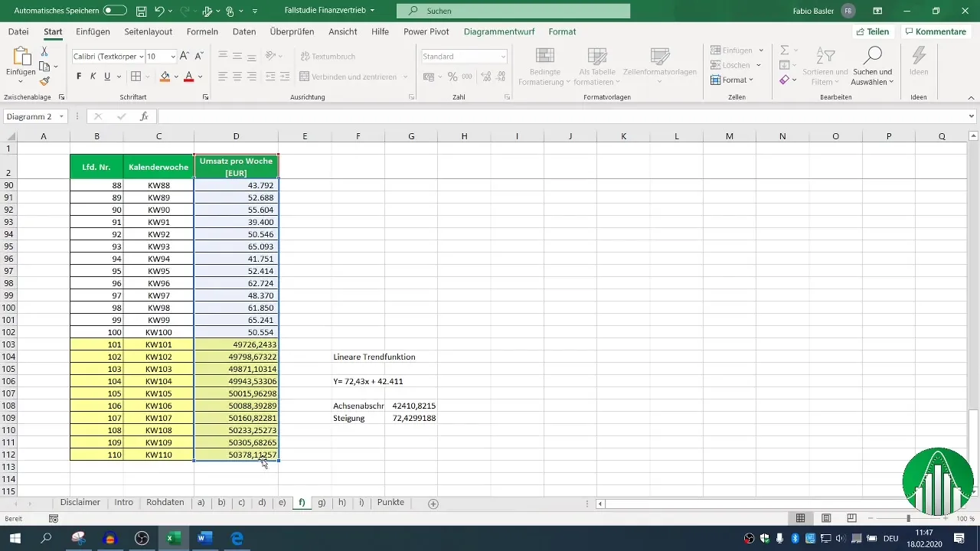
Task: Open the Formeln ribbon tab
Action: click(202, 31)
